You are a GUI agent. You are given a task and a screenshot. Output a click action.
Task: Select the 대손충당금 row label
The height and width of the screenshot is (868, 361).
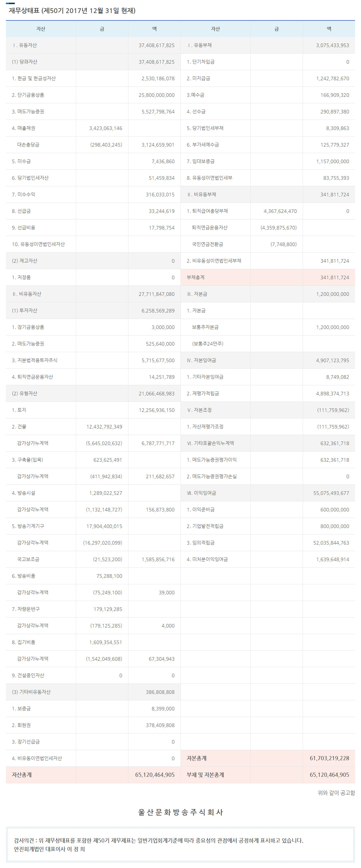[x=28, y=145]
